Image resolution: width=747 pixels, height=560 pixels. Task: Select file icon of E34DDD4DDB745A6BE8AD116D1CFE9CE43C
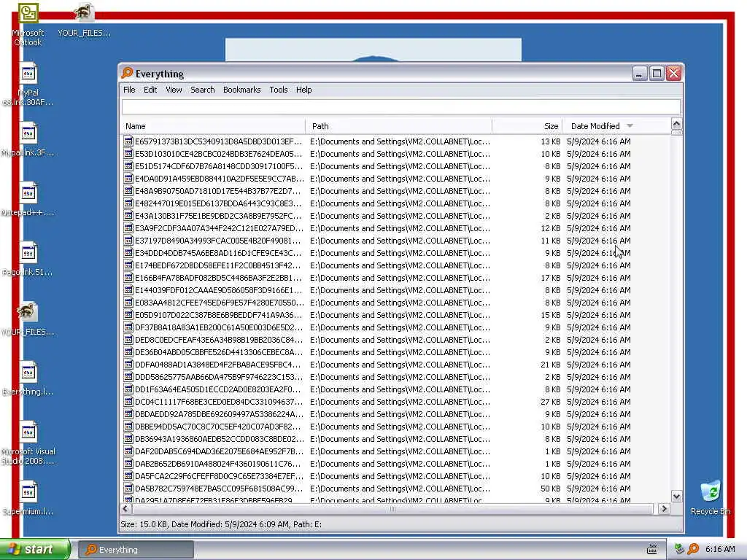point(128,252)
